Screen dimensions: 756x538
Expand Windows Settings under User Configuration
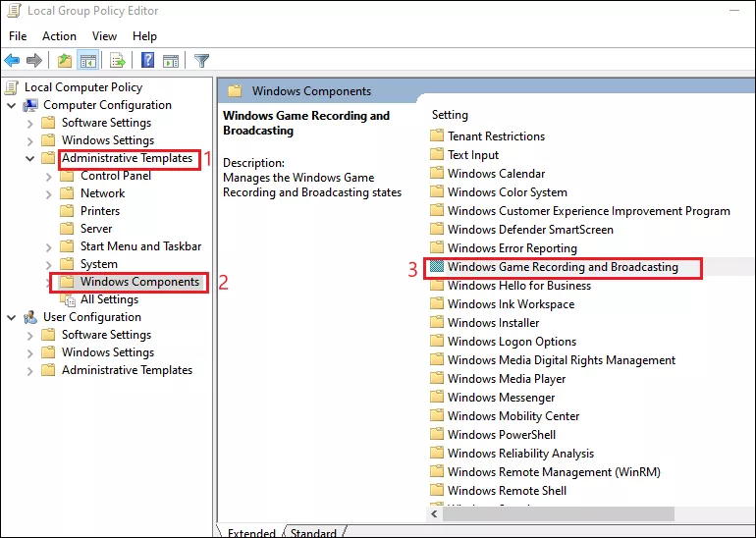coord(29,353)
